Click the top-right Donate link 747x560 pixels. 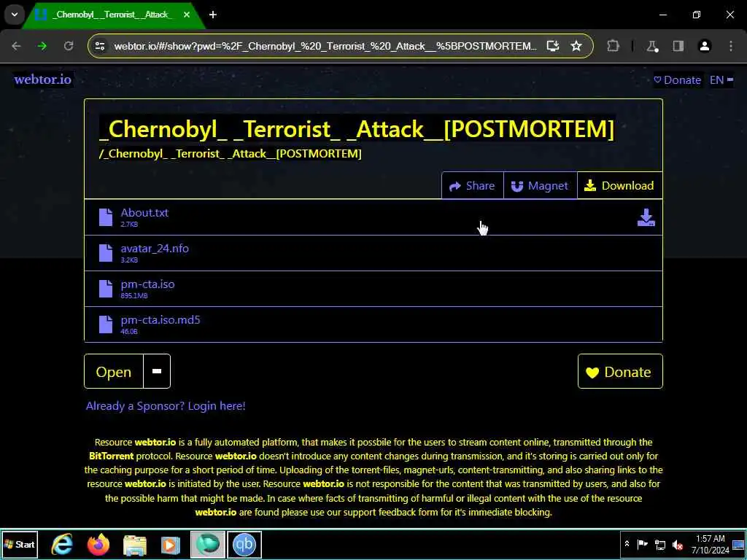pos(678,80)
